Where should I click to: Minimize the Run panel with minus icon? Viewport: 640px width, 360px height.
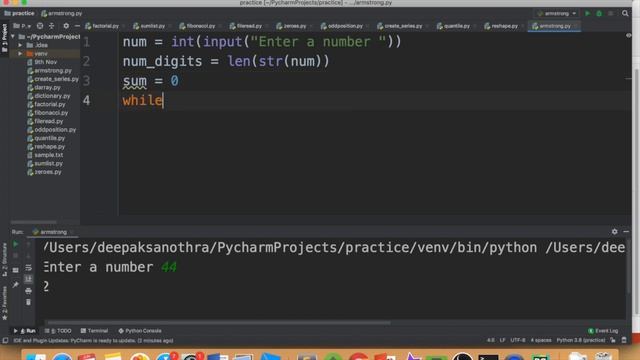[x=626, y=231]
